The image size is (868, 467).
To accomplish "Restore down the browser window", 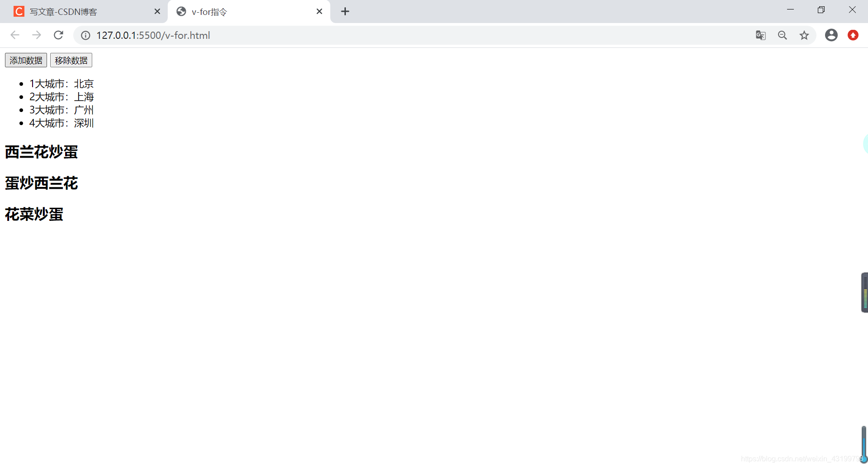I will click(x=821, y=9).
